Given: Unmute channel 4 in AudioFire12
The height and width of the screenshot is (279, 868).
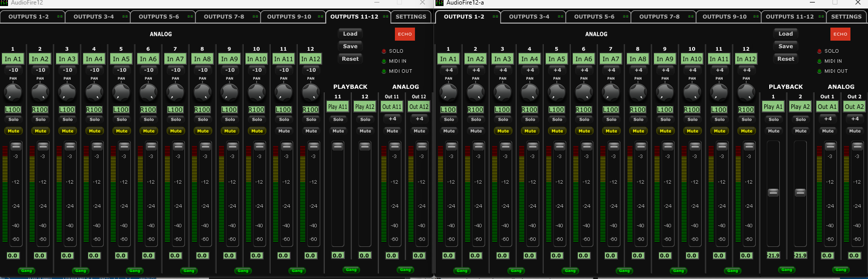Looking at the screenshot, I should (95, 131).
